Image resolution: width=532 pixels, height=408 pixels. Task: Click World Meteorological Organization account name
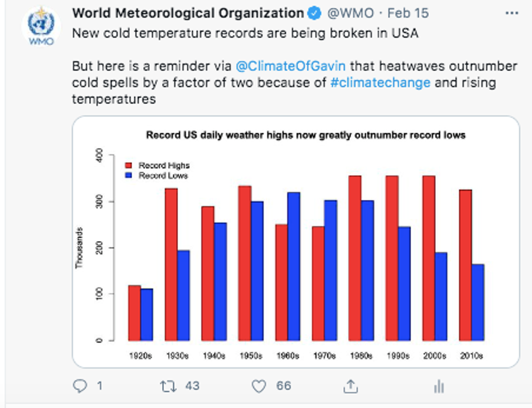(188, 13)
